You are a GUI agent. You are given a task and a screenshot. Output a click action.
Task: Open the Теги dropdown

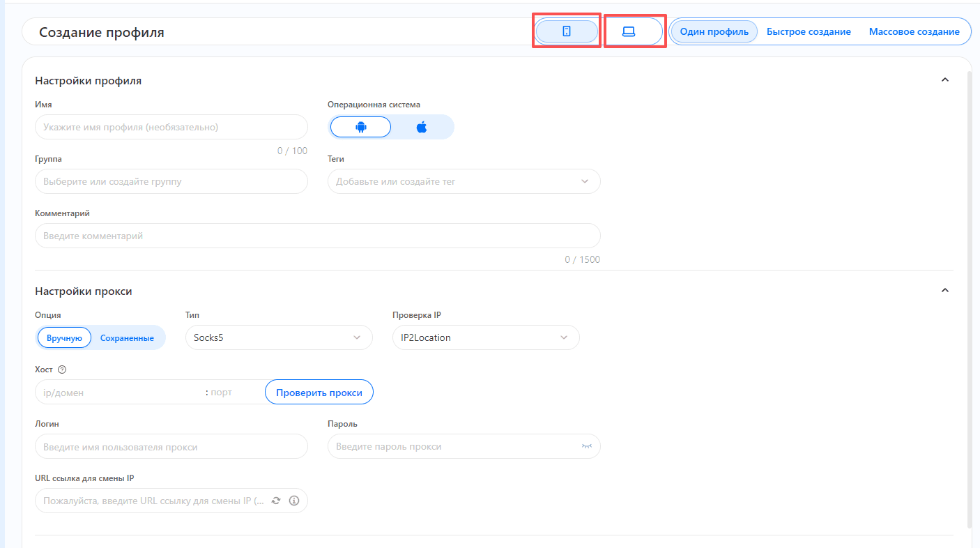(x=464, y=181)
